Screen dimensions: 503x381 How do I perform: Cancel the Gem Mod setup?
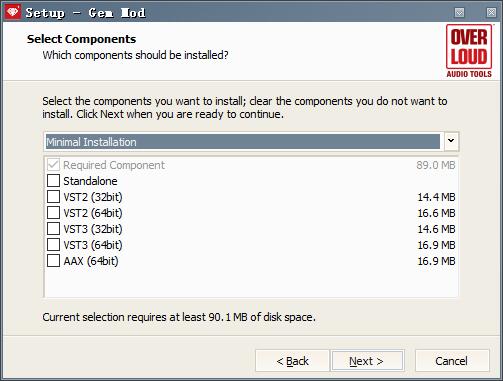coord(452,361)
